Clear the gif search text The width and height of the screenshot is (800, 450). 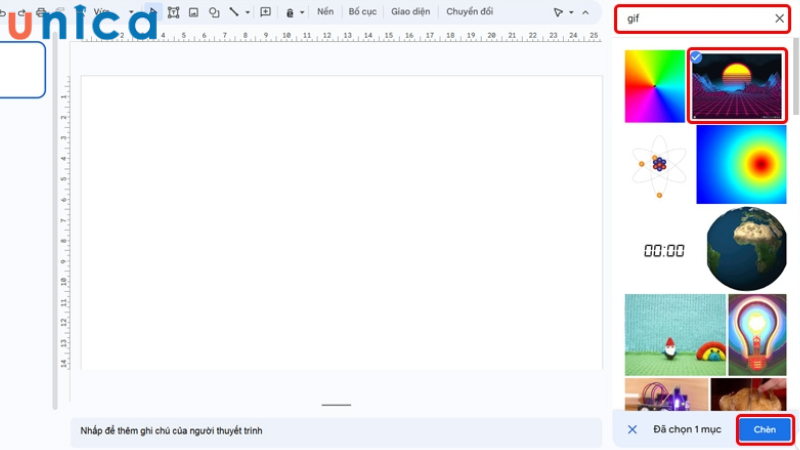(x=780, y=19)
